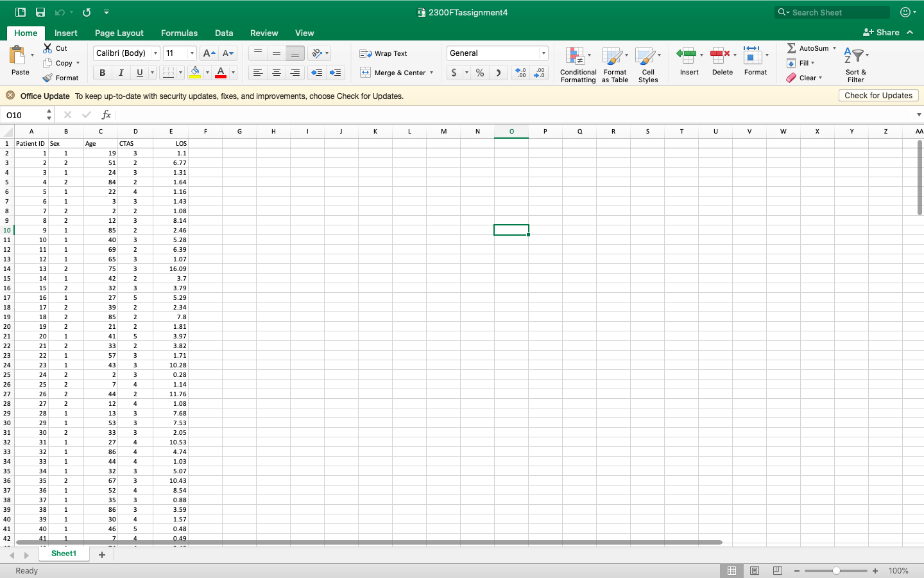
Task: Increase font size with large A icon
Action: [x=209, y=53]
